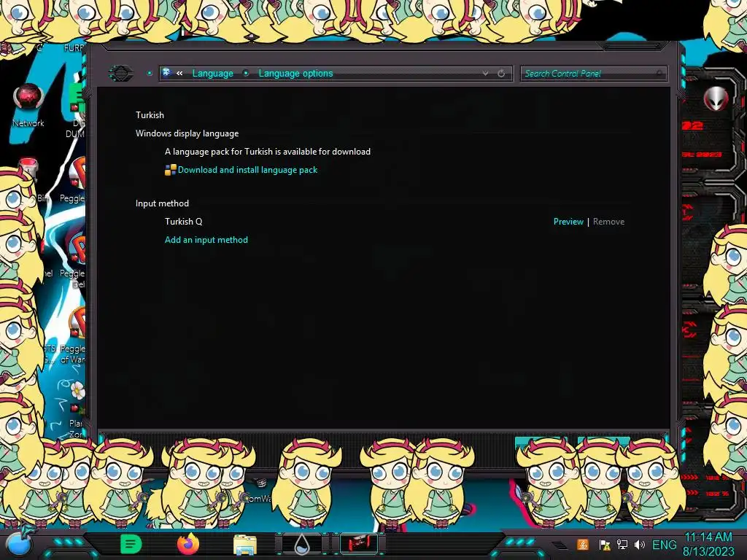The height and width of the screenshot is (560, 747).
Task: Open the breadcrumb separator dropdown after Language
Action: coord(246,74)
